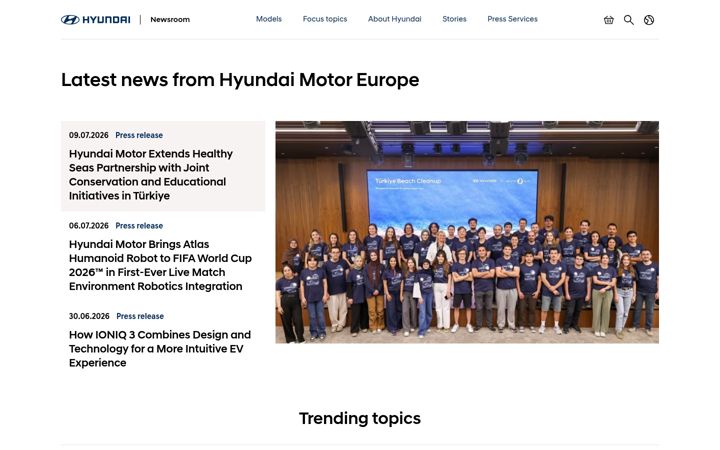Click the Hyundai logo
720x450 pixels.
pos(96,20)
